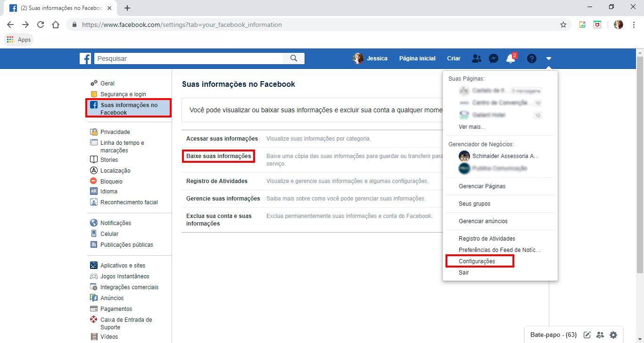644x343 pixels.
Task: Select Sair to log out
Action: pos(464,273)
